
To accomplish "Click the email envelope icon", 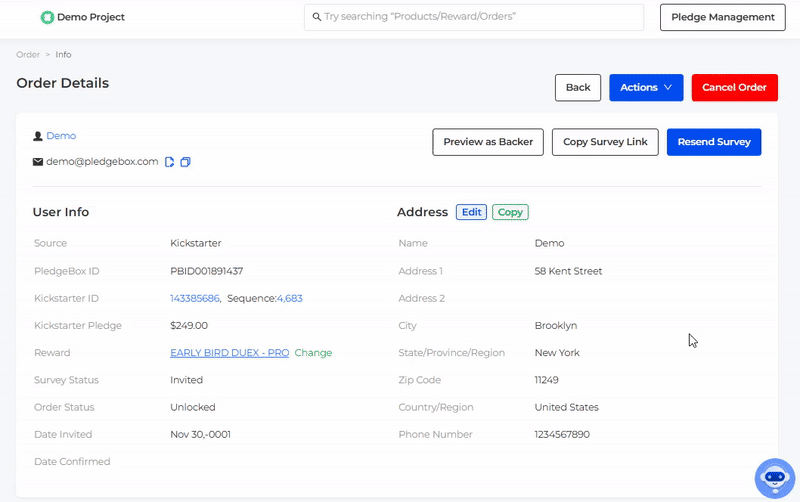I will pos(38,162).
